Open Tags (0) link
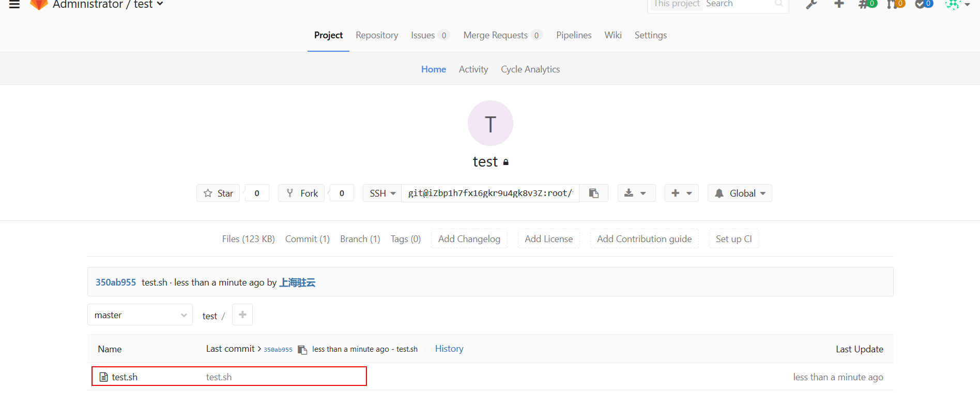Screen dimensions: 980x418 pos(406,239)
